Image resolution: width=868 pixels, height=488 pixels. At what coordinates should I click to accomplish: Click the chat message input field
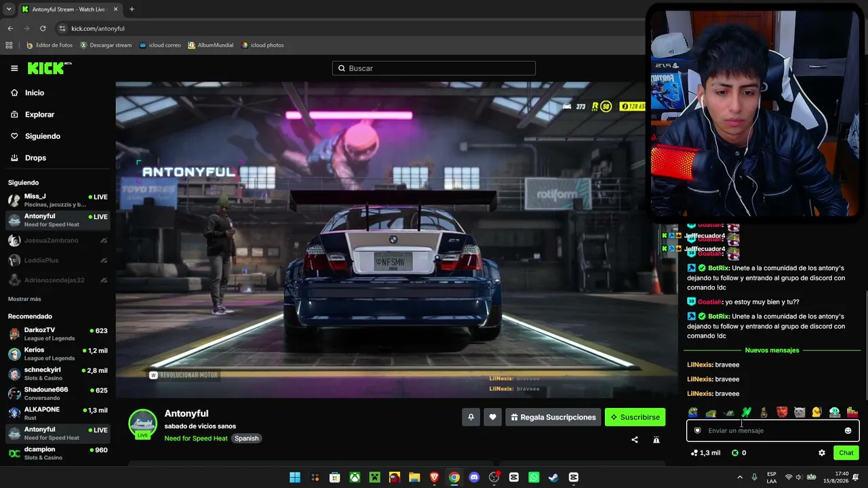pos(773,430)
